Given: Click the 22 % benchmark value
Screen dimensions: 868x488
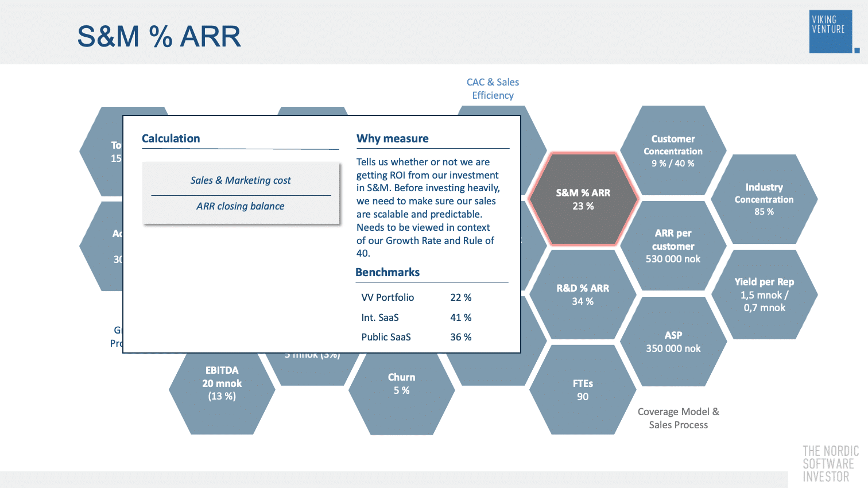Looking at the screenshot, I should 461,297.
